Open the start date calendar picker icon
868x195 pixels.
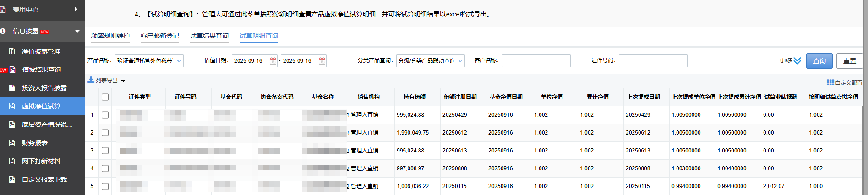coord(273,60)
